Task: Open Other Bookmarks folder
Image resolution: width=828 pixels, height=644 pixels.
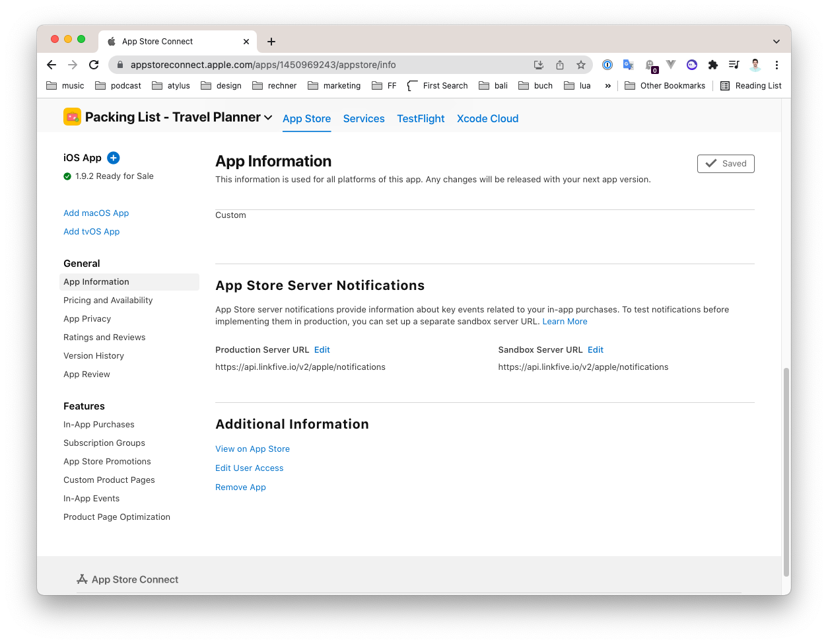Action: coord(665,86)
